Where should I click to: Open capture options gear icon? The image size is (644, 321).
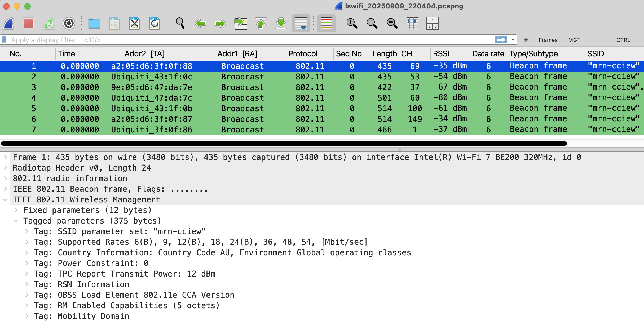(69, 24)
